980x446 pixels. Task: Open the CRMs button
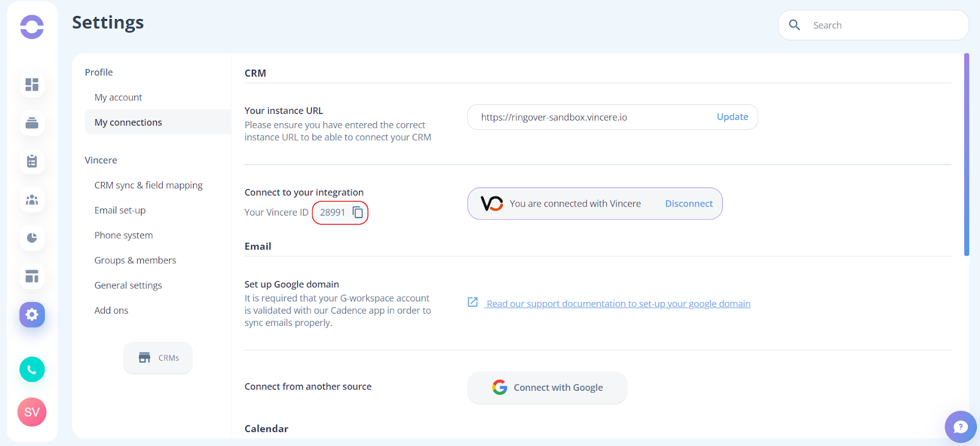[x=158, y=358]
